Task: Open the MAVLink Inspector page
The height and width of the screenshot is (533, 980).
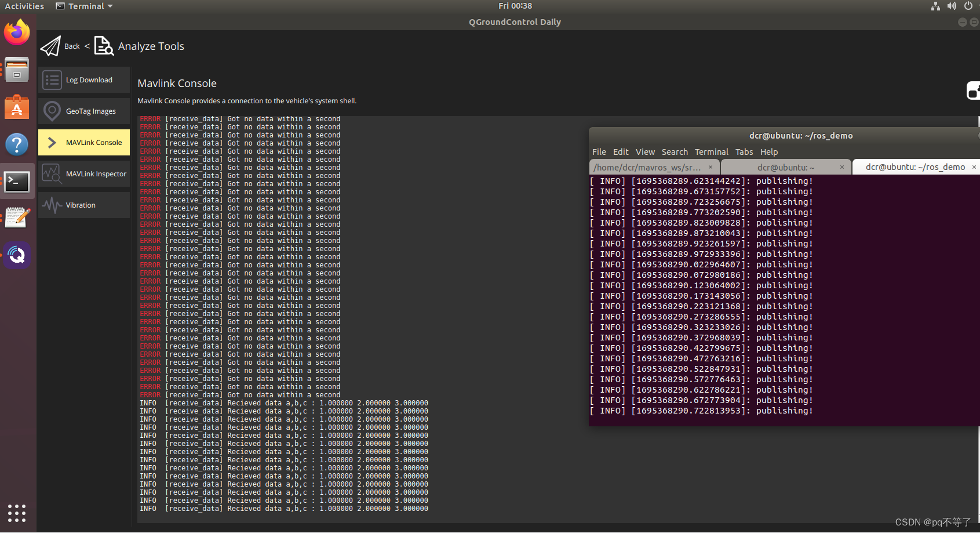Action: point(84,174)
